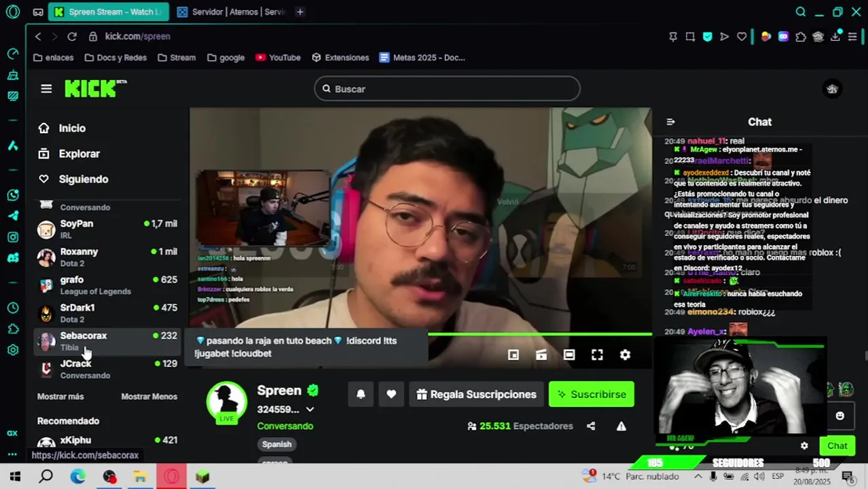Screen dimensions: 868x489
Task: Open Windows Start menu
Action: click(15, 477)
